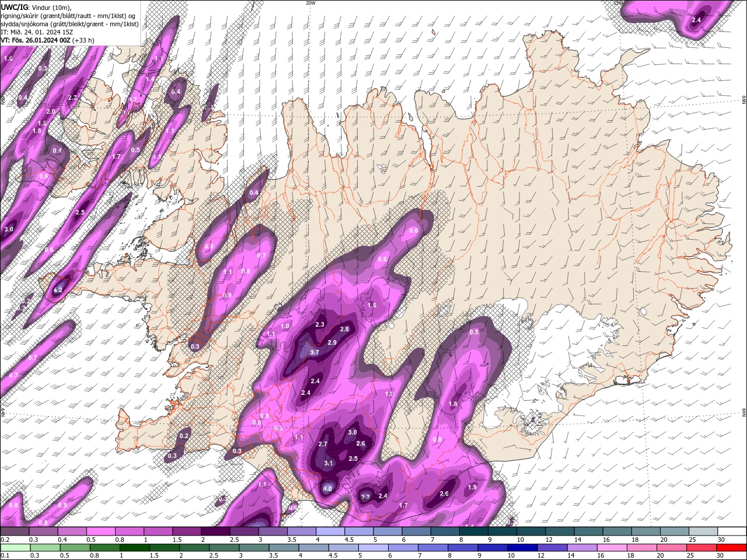Select the 2.9 precipitation value on the map
747x560 pixels.
click(332, 342)
